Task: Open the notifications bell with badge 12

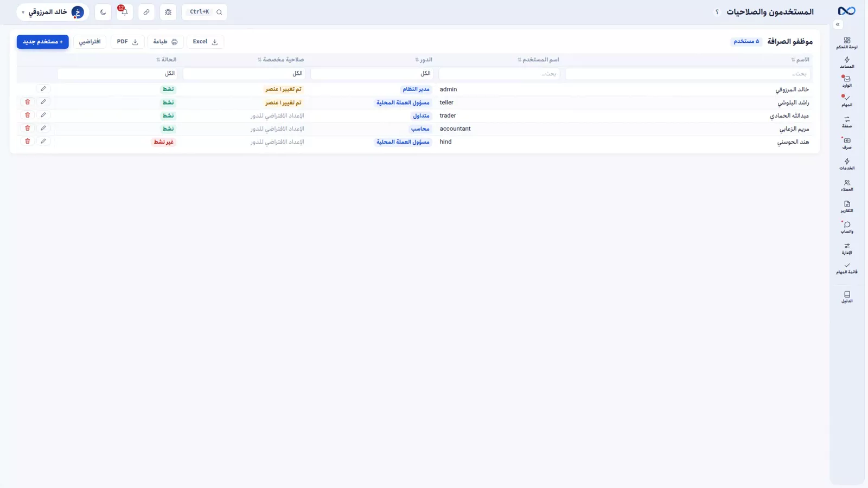Action: [x=124, y=12]
